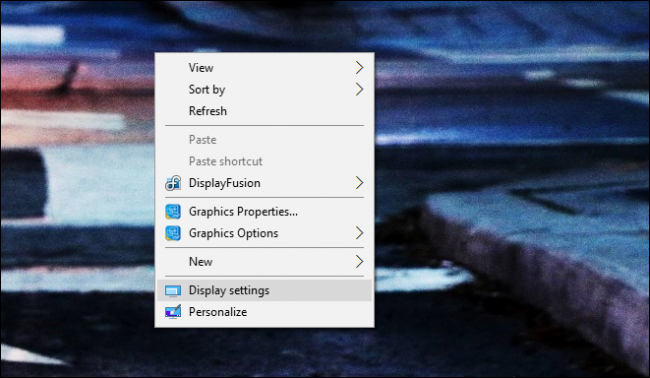This screenshot has height=378, width=650.
Task: Expand the View submenu arrow
Action: 359,68
